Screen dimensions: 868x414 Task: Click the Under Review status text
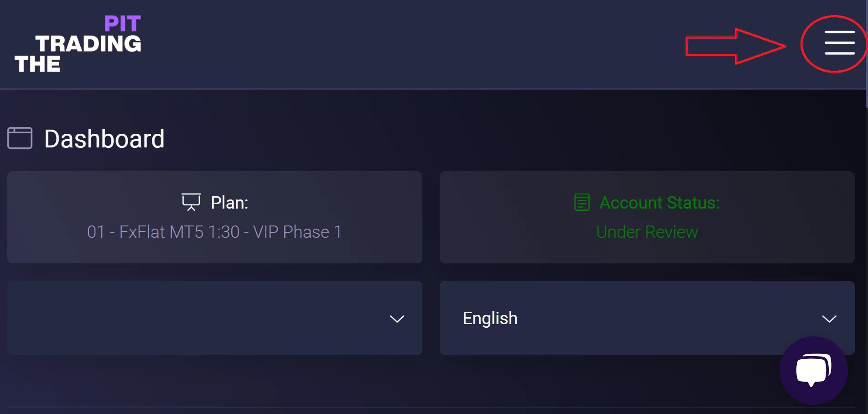pyautogui.click(x=647, y=232)
